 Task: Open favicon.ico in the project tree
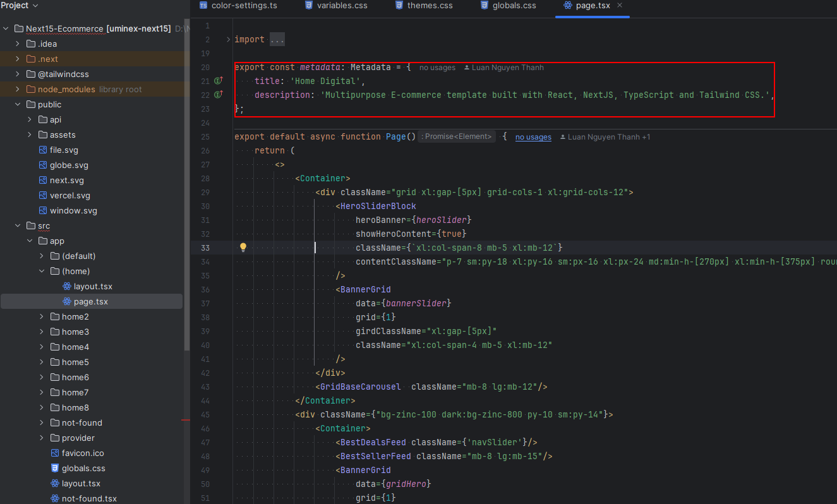82,453
